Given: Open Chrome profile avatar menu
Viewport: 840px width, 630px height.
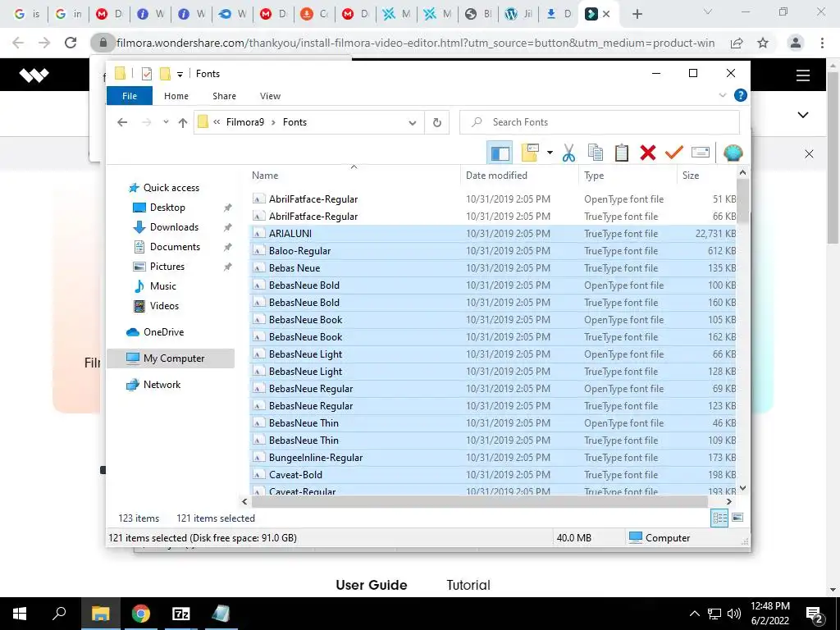Looking at the screenshot, I should (x=796, y=43).
